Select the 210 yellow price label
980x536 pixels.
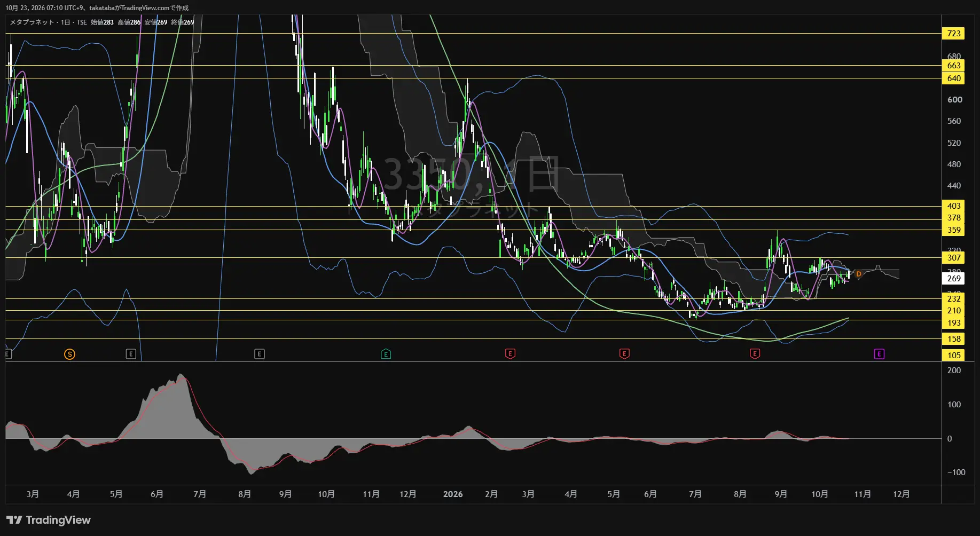(954, 311)
